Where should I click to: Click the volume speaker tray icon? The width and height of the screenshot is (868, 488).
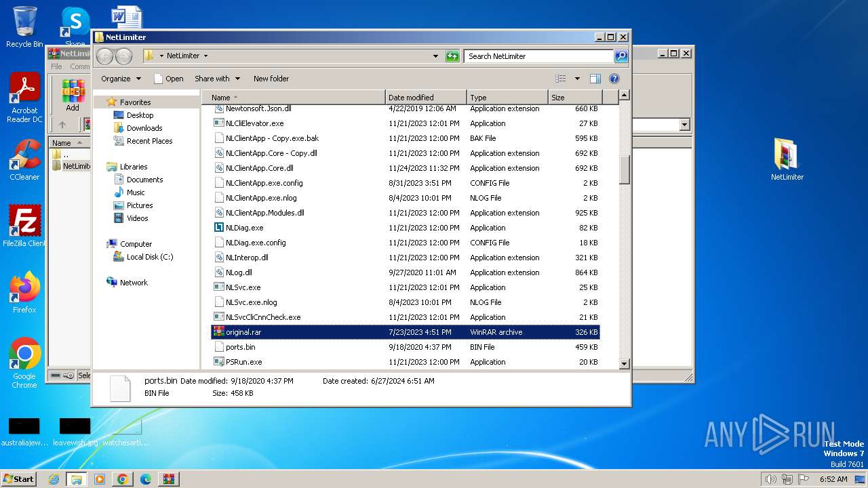point(770,479)
